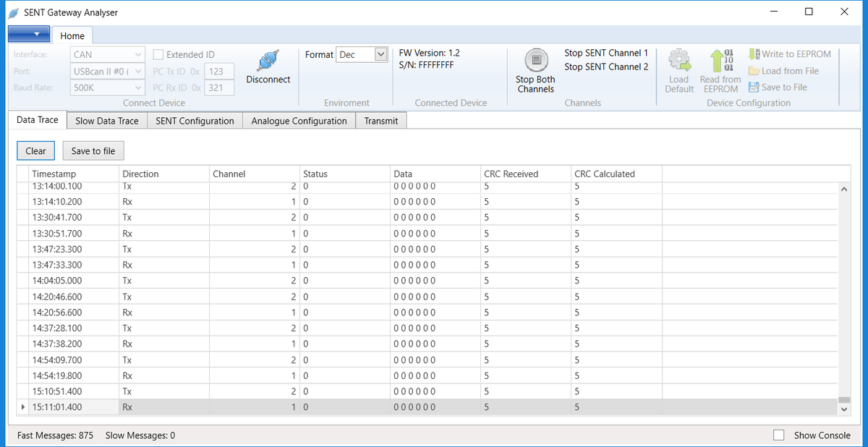
Task: Switch to the Slow Data Trace tab
Action: click(106, 121)
